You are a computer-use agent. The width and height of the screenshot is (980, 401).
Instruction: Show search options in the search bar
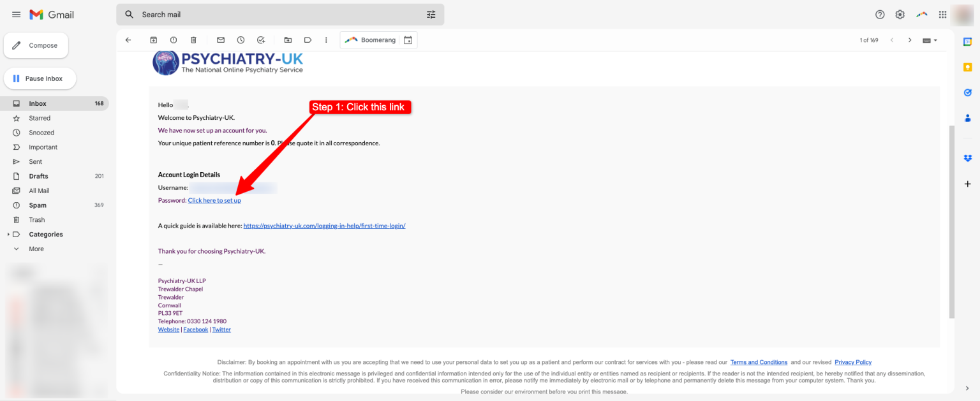click(431, 15)
